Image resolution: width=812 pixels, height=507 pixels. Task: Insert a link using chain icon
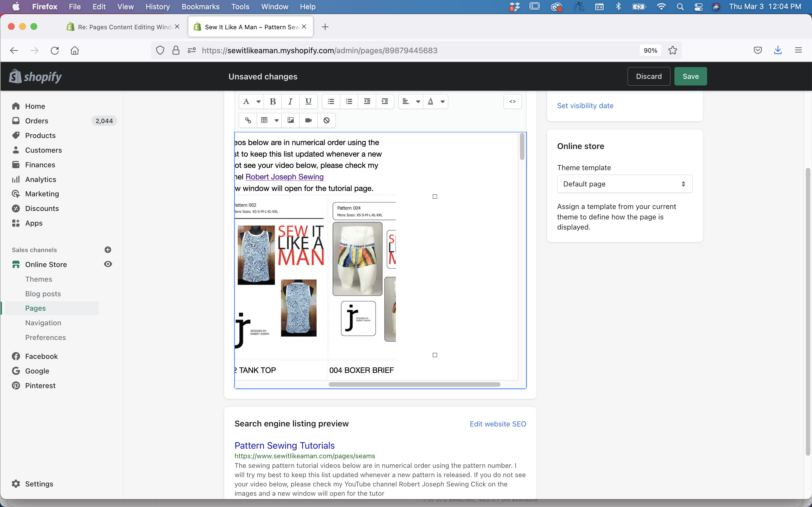click(x=248, y=120)
